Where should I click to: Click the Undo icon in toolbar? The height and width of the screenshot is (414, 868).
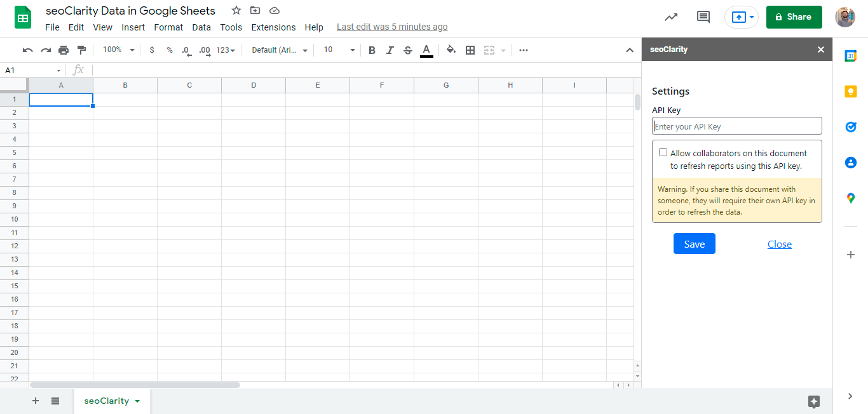tap(27, 50)
